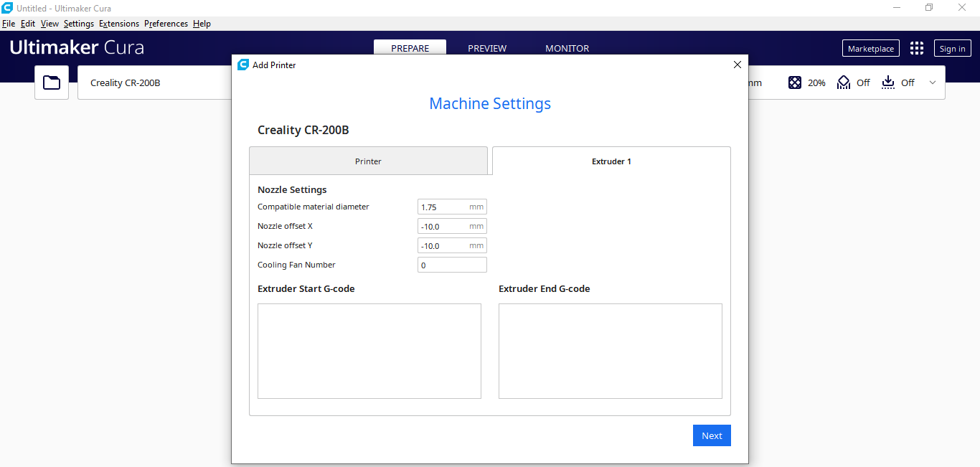Viewport: 980px width, 467px height.
Task: Click the infill density icon
Action: pyautogui.click(x=795, y=82)
